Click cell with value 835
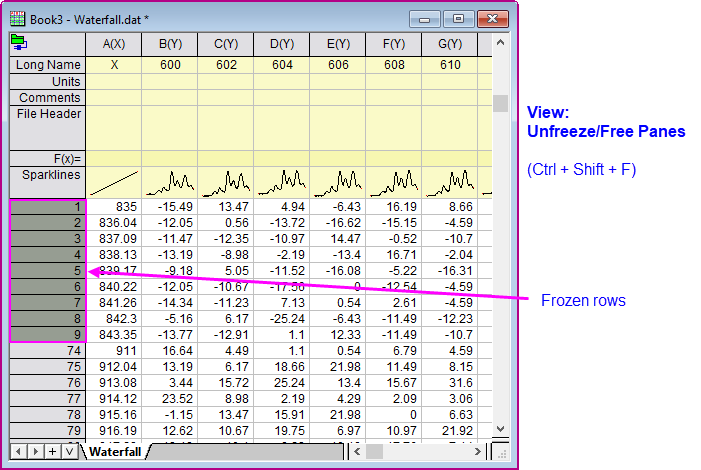The image size is (701, 470). (114, 207)
